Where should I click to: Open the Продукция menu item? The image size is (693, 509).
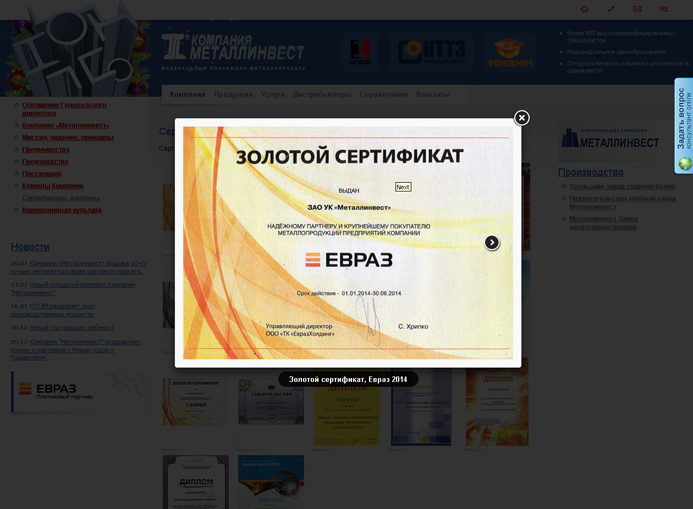tap(233, 94)
